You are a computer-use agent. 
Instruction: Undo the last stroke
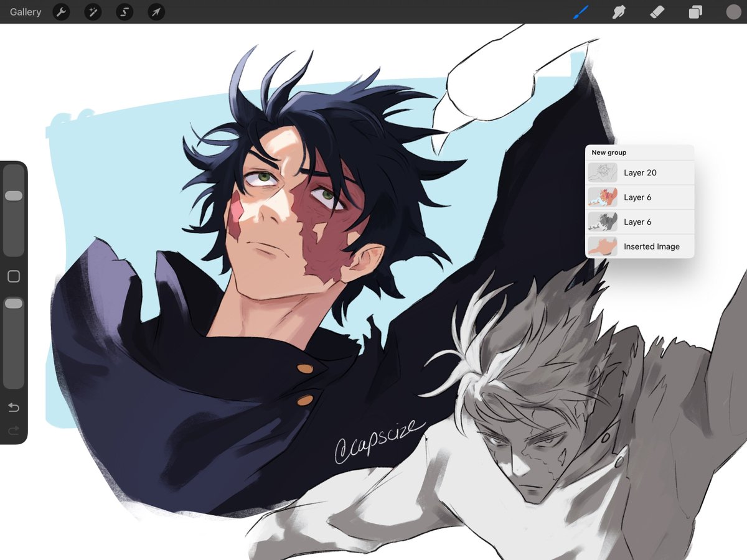14,408
